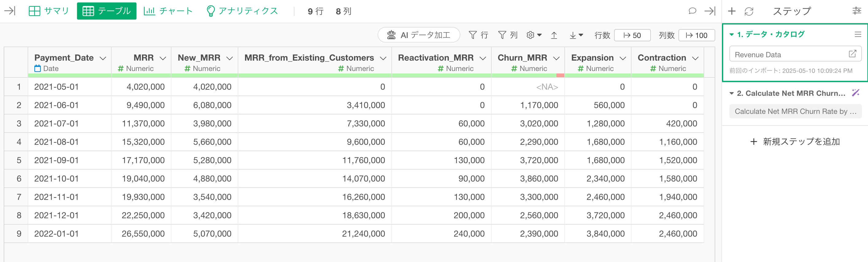
Task: Click the row count field showing 50
Action: (x=632, y=35)
